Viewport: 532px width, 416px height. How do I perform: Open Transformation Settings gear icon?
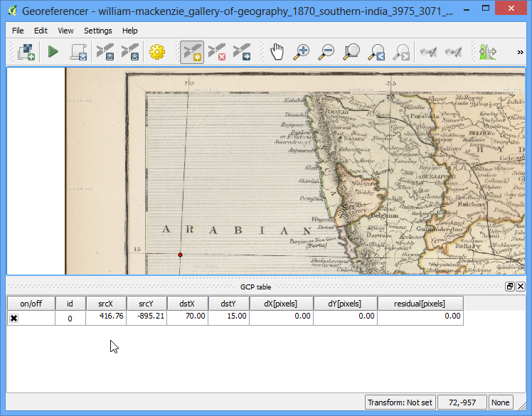point(157,52)
